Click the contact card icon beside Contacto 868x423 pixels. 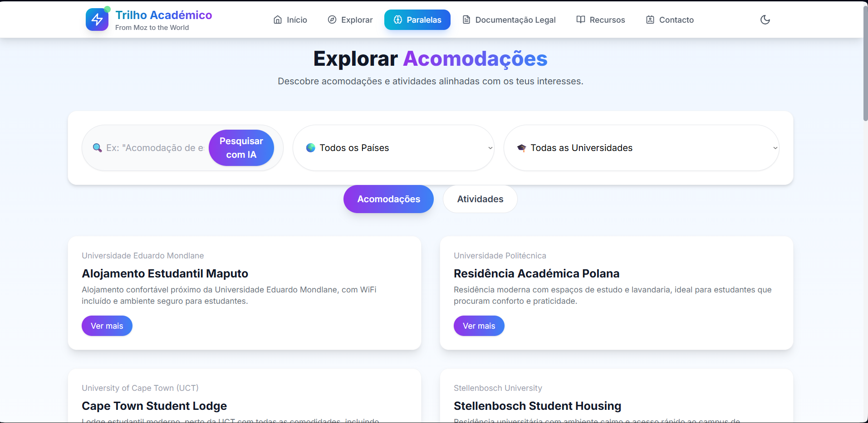click(x=650, y=19)
